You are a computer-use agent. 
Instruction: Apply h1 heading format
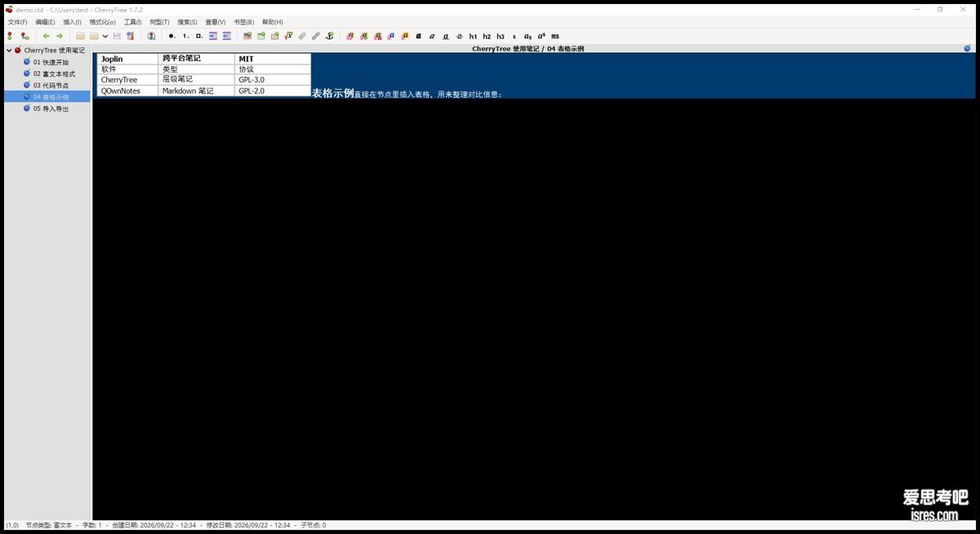click(x=473, y=36)
